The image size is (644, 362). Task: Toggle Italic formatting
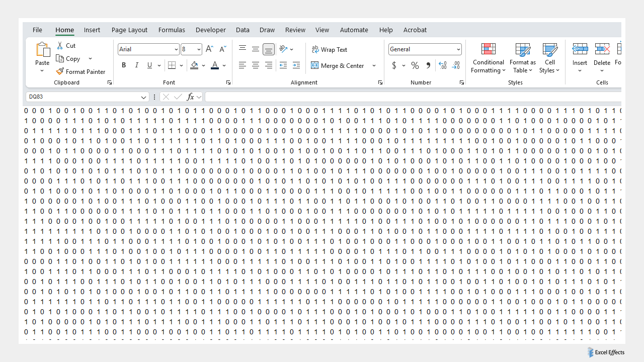click(136, 65)
